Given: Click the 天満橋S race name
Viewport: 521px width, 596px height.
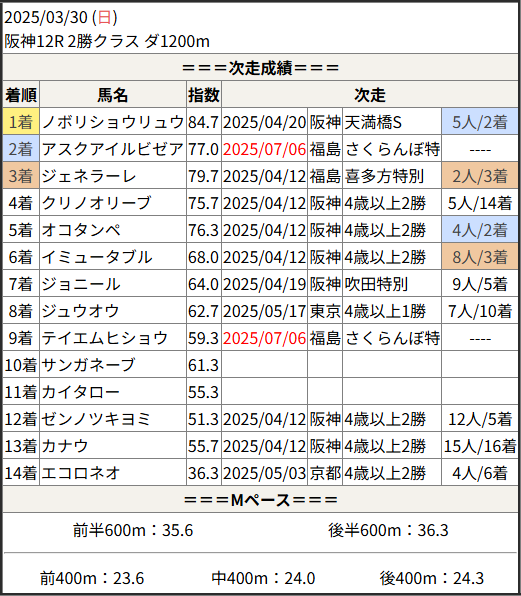Looking at the screenshot, I should (373, 122).
